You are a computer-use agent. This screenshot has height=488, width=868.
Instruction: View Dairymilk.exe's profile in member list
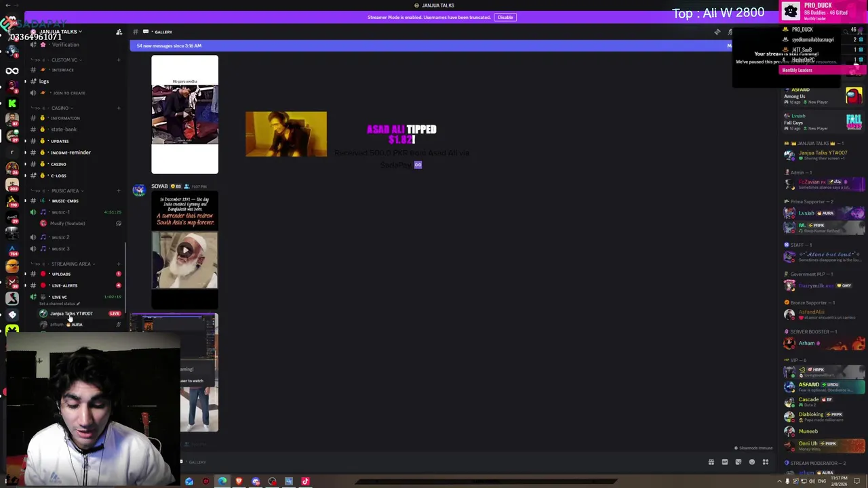[x=823, y=285]
